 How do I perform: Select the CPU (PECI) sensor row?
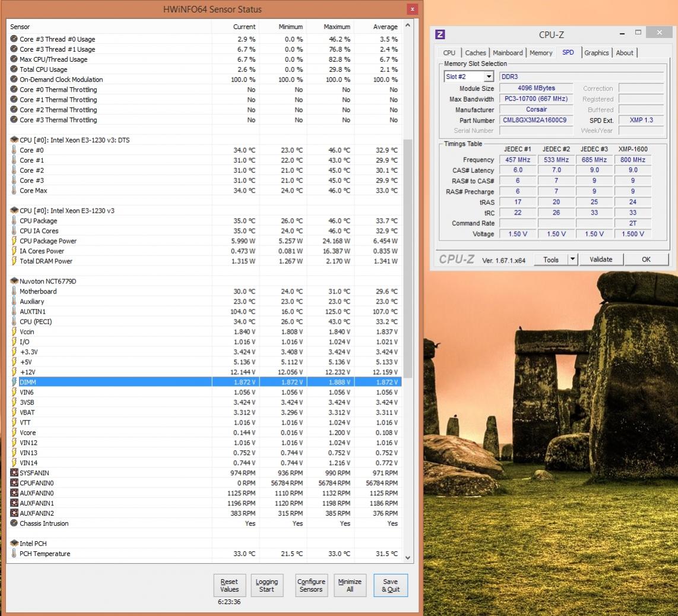tap(204, 321)
